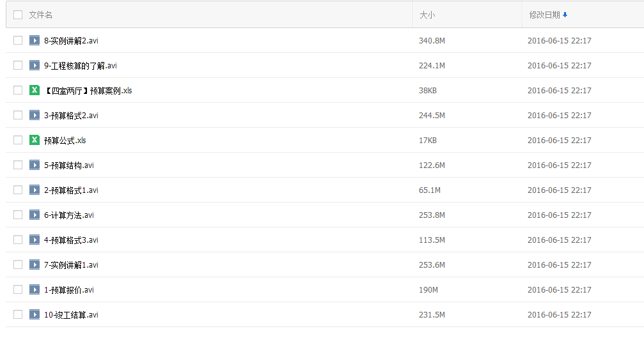Open the file 4-预算格式3.avi
Viewport: 644px width, 345px height.
tap(71, 240)
